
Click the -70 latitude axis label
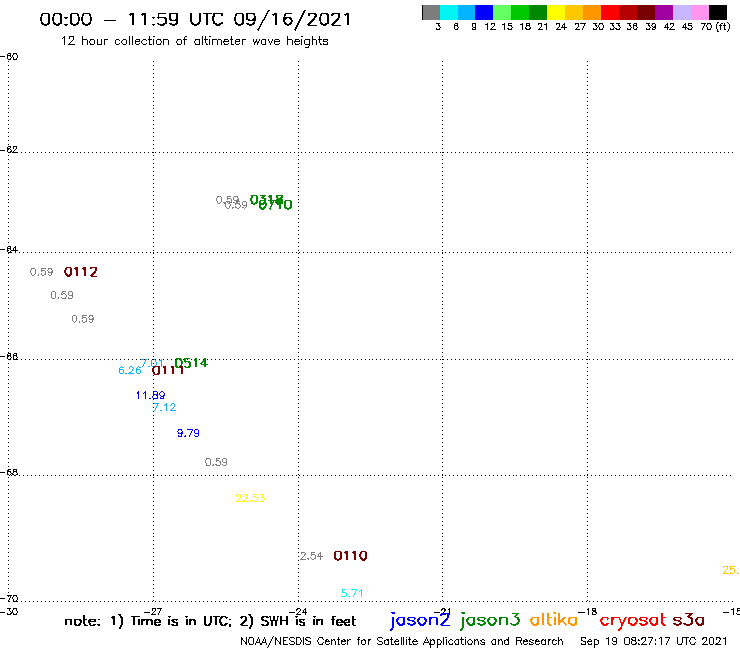(x=9, y=599)
